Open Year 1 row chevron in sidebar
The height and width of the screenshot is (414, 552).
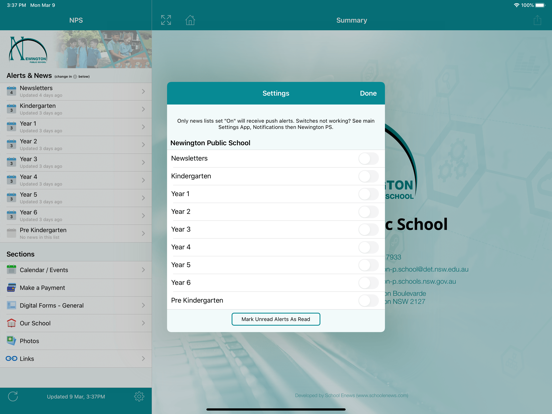tap(143, 126)
